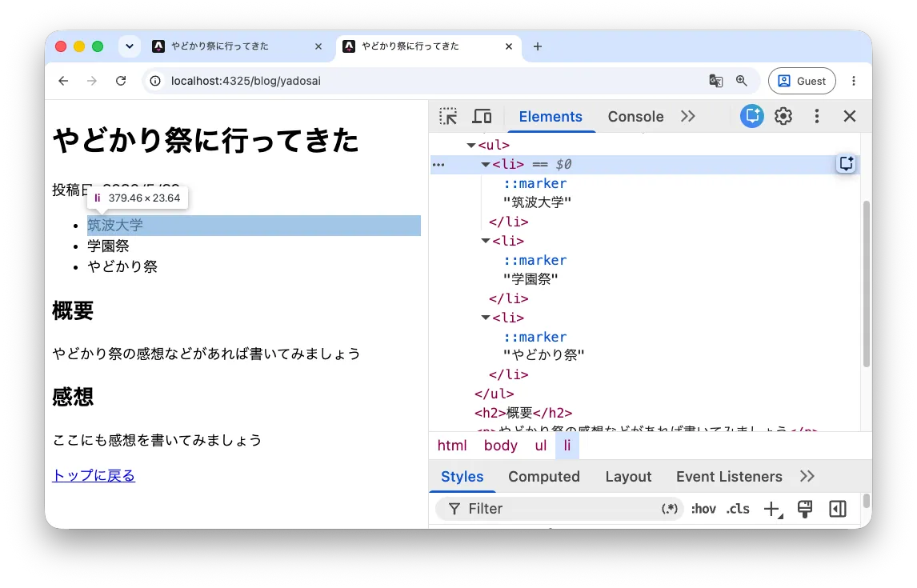Click the 感想 heading on page
917x588 pixels.
73,397
